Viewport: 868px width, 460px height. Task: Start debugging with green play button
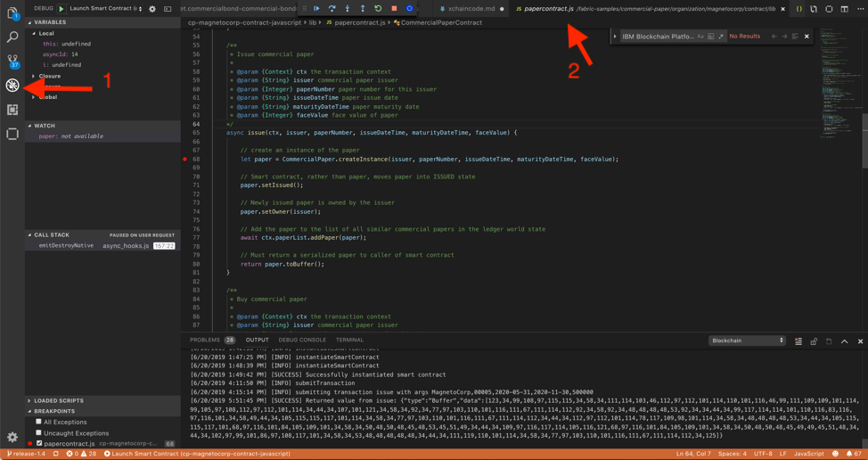tap(61, 9)
